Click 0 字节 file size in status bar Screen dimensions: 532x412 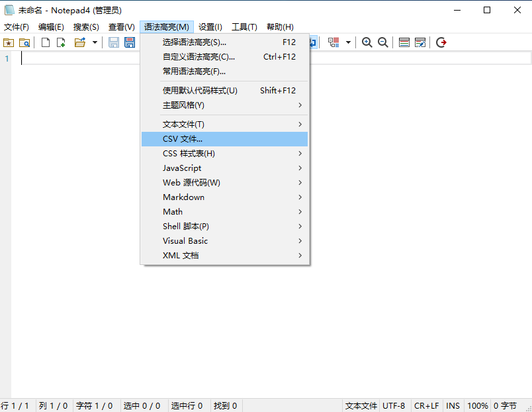coord(505,406)
